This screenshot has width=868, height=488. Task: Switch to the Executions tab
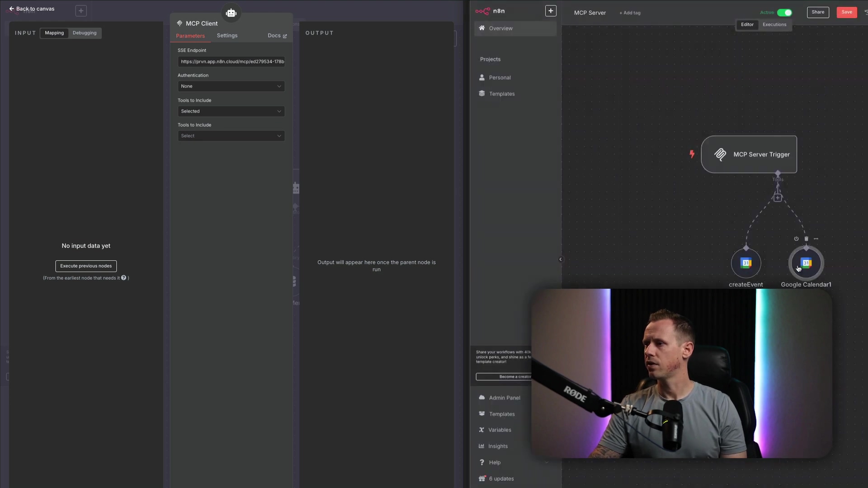click(x=774, y=25)
